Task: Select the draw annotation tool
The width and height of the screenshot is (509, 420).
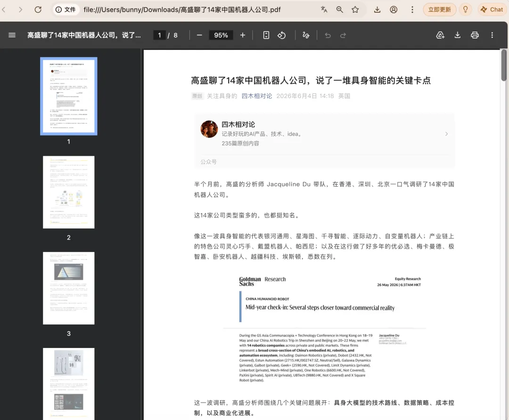Action: point(306,35)
